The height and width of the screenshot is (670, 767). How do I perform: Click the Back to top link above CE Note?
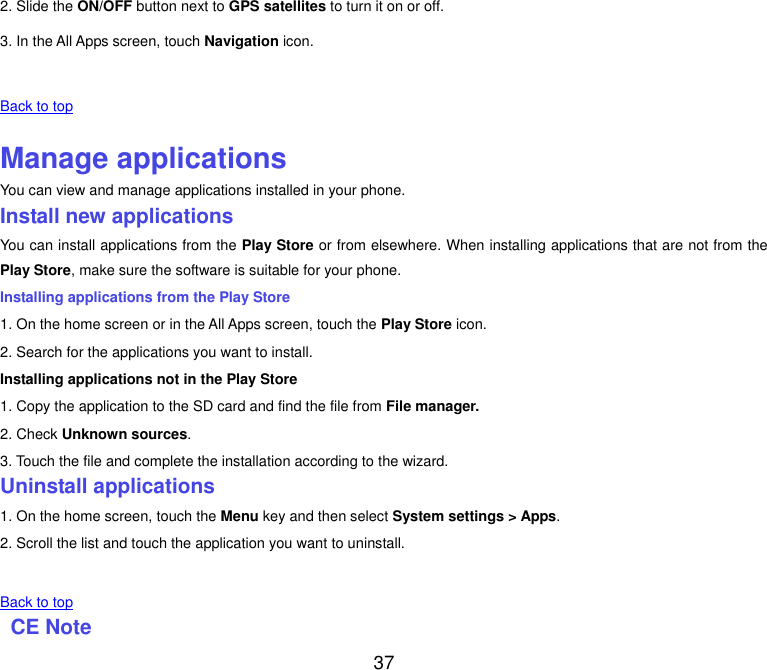(37, 602)
